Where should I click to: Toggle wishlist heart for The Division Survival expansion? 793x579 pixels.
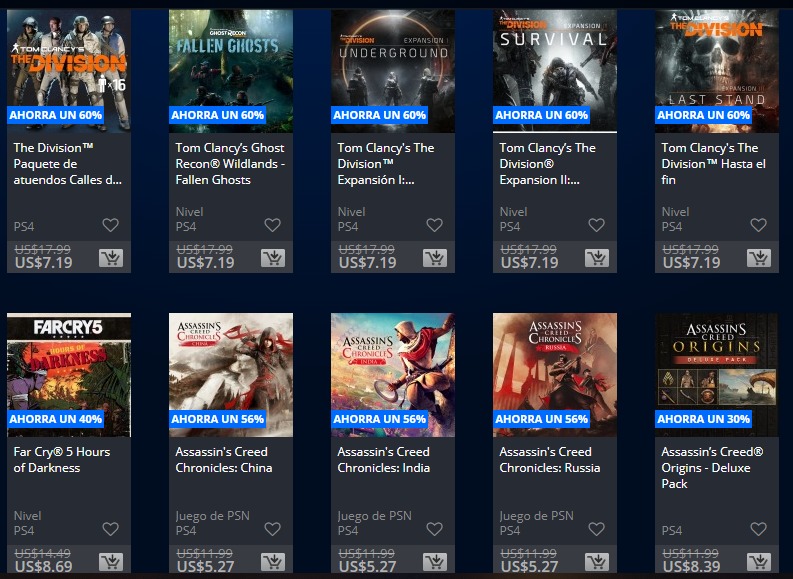point(597,225)
